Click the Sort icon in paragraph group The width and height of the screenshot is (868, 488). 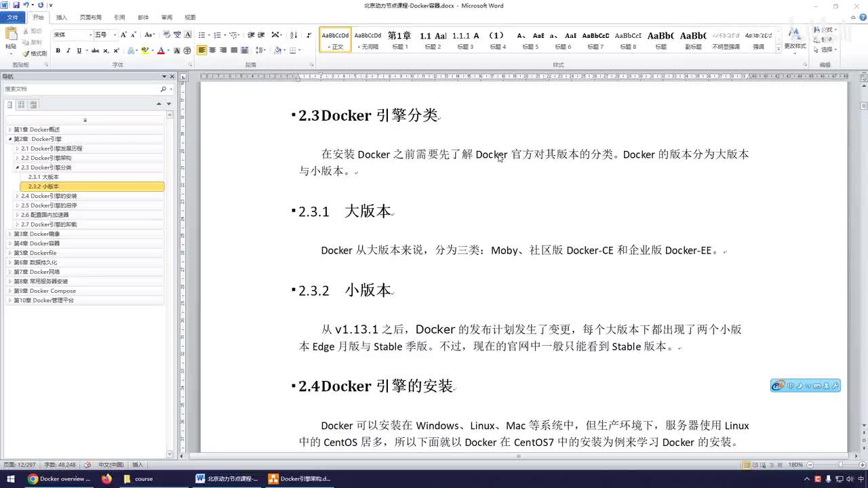coord(294,35)
